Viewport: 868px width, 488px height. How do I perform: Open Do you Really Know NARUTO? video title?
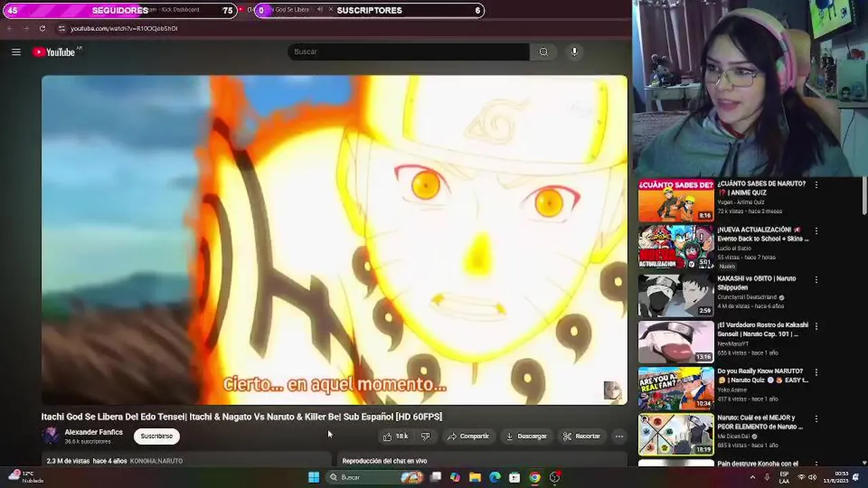point(763,375)
